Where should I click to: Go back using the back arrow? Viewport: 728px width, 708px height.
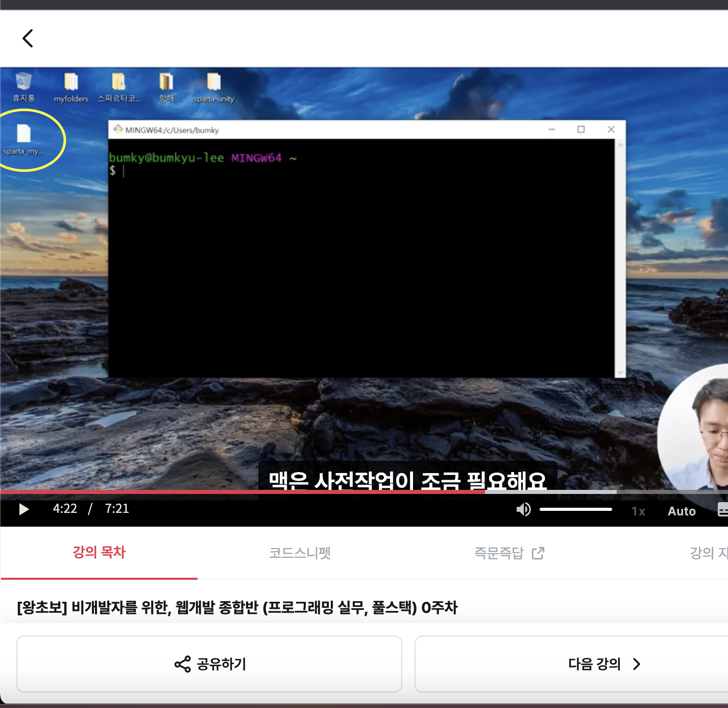pos(28,38)
